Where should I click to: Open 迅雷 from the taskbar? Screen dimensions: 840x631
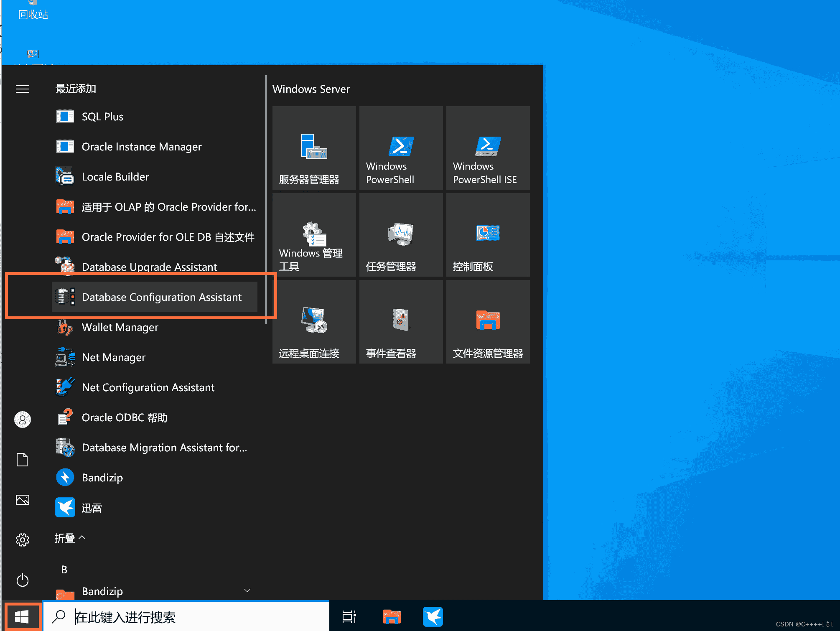pos(433,616)
